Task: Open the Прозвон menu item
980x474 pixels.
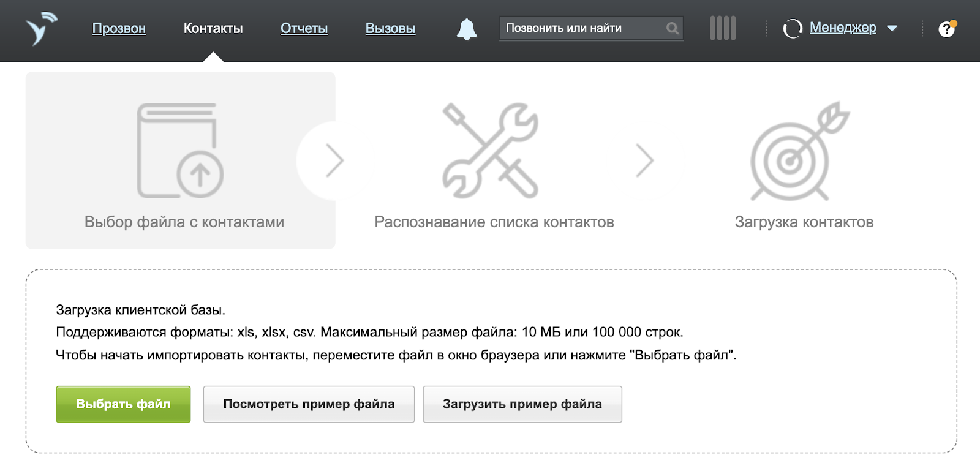Action: click(119, 28)
